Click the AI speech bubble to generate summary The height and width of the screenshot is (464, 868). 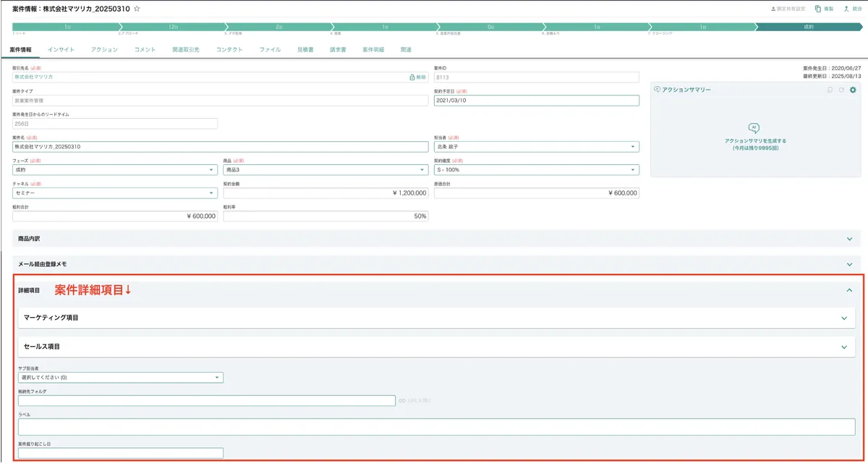point(754,128)
